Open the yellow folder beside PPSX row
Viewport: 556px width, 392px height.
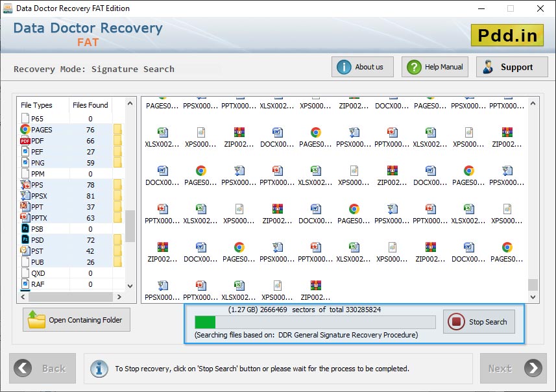[117, 196]
